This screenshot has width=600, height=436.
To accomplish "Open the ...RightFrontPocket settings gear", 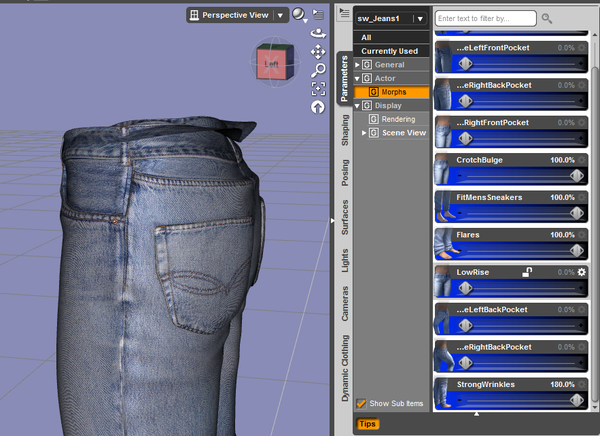I will 582,122.
